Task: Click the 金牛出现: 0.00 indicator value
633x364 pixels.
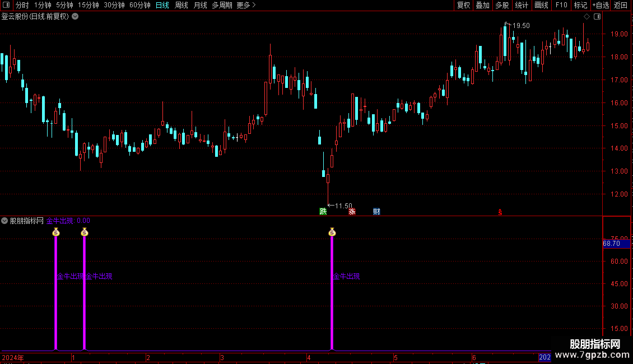Action: coord(68,221)
